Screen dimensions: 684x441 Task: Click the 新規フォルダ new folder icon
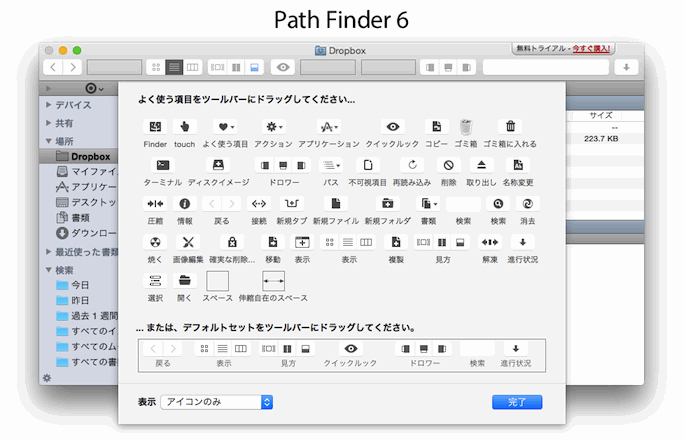[x=387, y=204]
